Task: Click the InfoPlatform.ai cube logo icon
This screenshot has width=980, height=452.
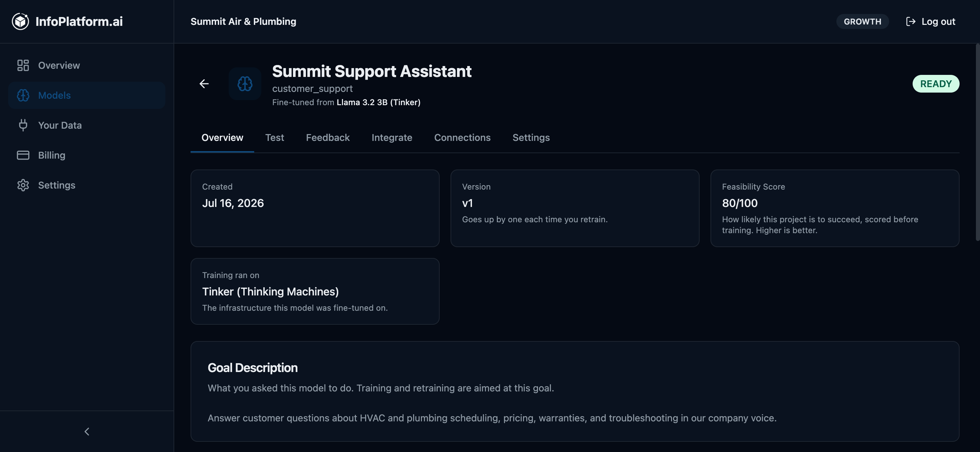Action: point(20,21)
